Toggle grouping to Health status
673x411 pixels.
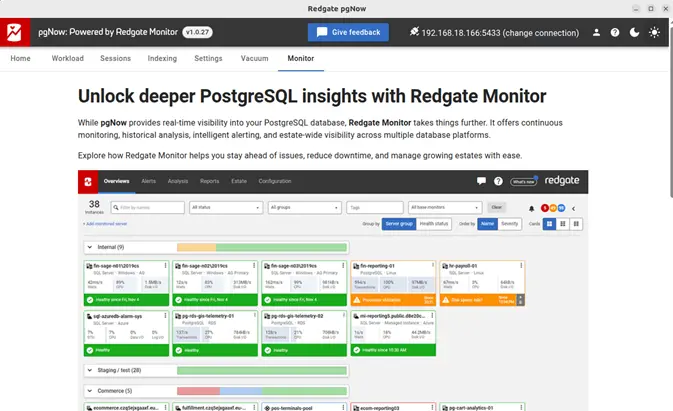point(435,224)
